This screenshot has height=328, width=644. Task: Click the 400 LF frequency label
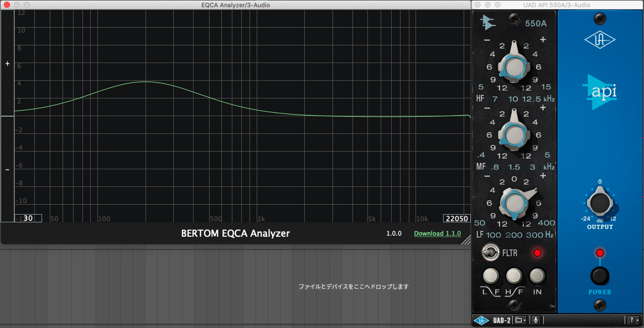[x=547, y=223]
